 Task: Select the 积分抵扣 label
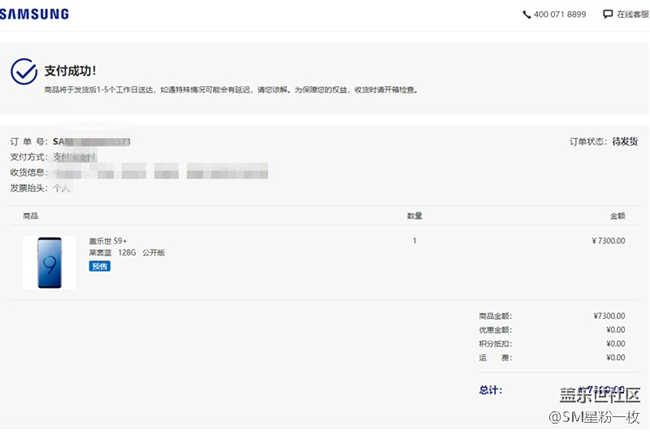click(495, 344)
